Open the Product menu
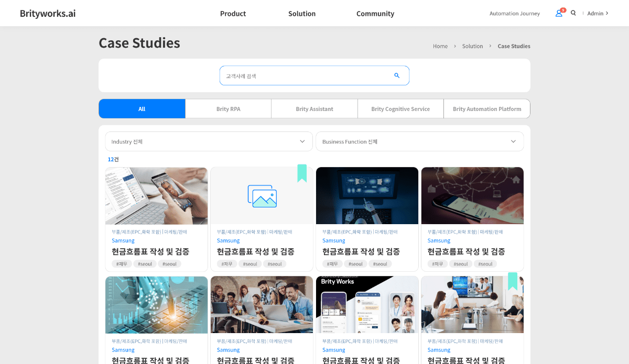Image resolution: width=629 pixels, height=364 pixels. point(233,14)
